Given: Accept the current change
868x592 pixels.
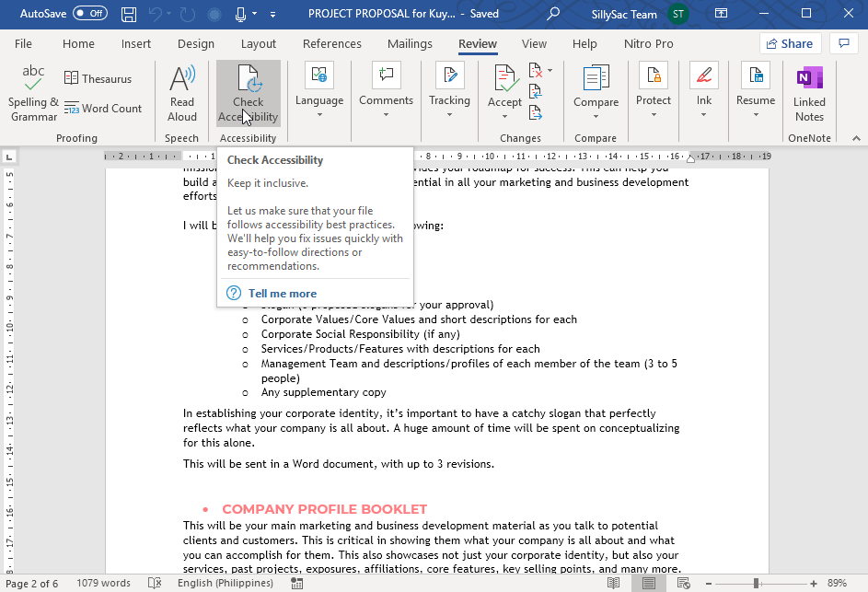Looking at the screenshot, I should 504,84.
